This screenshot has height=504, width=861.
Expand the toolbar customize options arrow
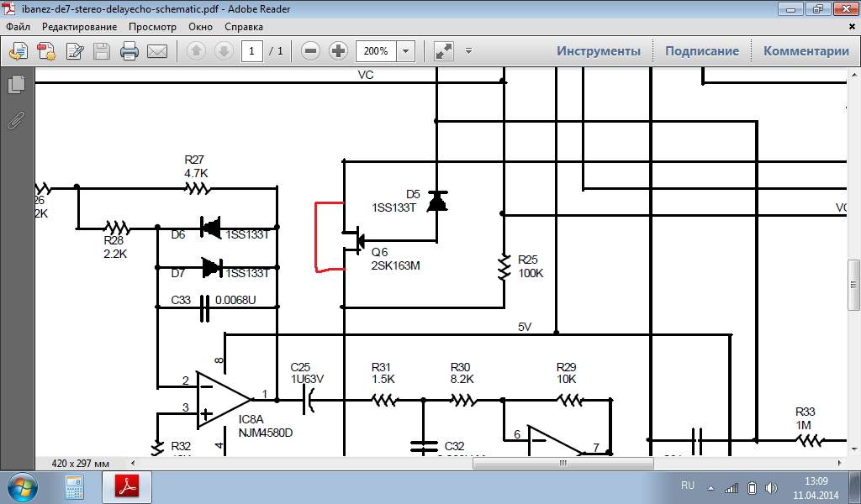pyautogui.click(x=468, y=51)
